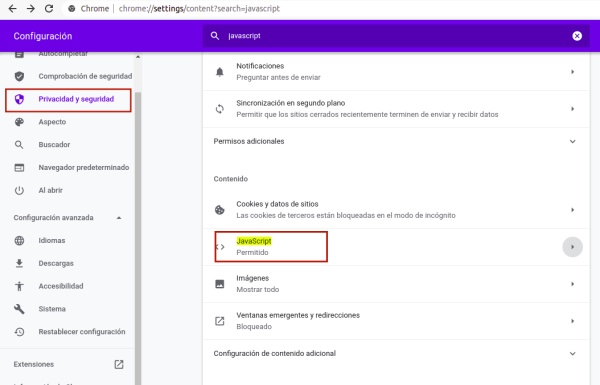This screenshot has height=385, width=600.
Task: Open the JavaScript content setting
Action: pyautogui.click(x=396, y=247)
